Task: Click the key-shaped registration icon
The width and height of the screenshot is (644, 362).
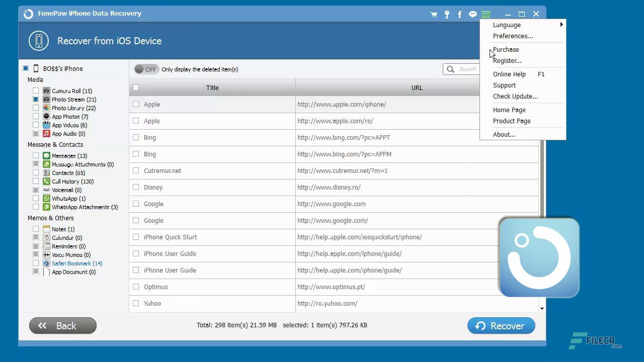Action: (x=447, y=14)
